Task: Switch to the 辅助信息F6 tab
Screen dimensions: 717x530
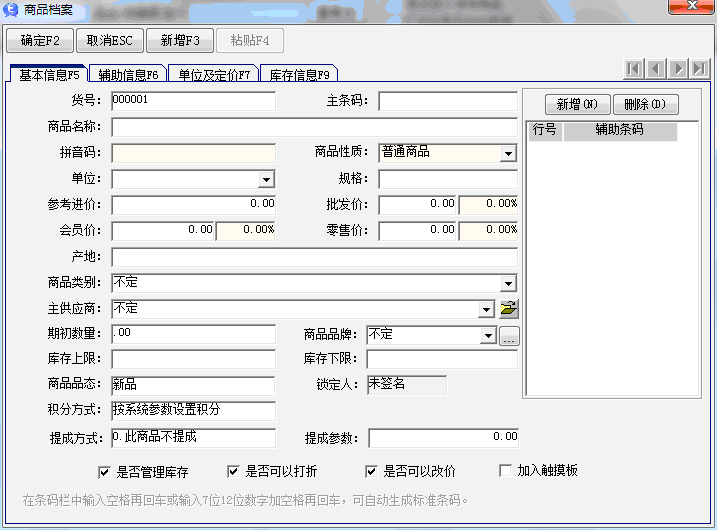Action: (x=128, y=74)
